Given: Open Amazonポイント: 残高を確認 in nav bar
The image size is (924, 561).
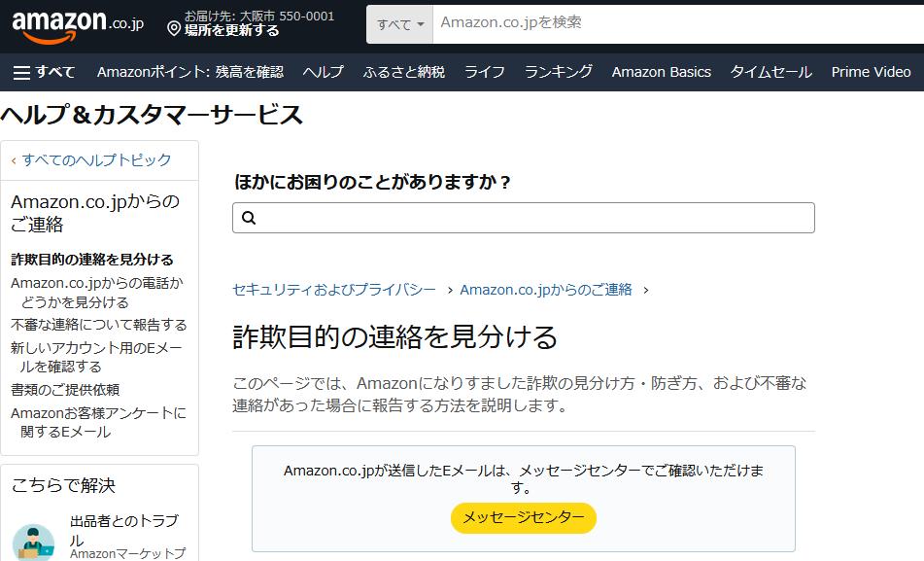Looking at the screenshot, I should point(190,72).
